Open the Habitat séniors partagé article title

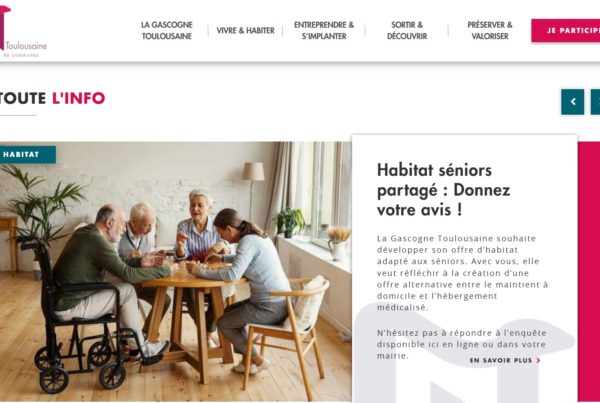click(x=443, y=190)
